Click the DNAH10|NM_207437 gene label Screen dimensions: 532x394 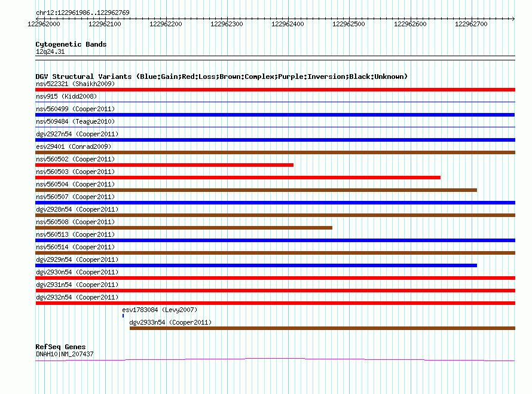click(x=65, y=354)
